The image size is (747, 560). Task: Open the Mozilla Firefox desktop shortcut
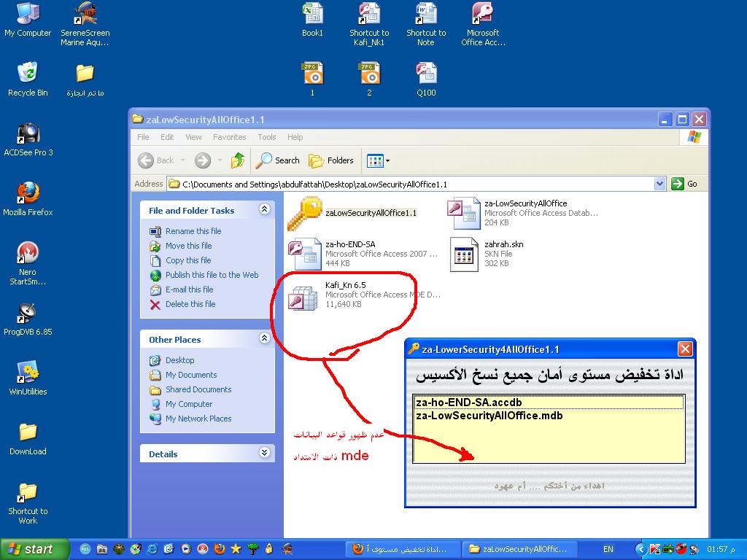28,199
